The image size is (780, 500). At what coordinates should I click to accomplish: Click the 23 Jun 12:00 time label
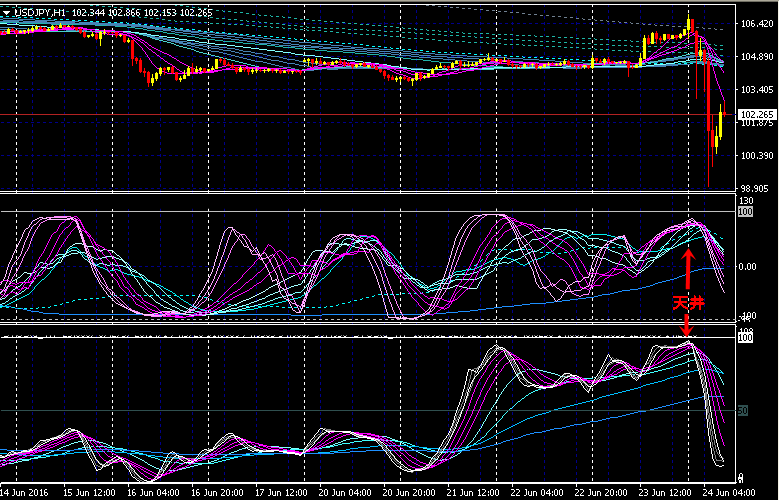coord(666,493)
